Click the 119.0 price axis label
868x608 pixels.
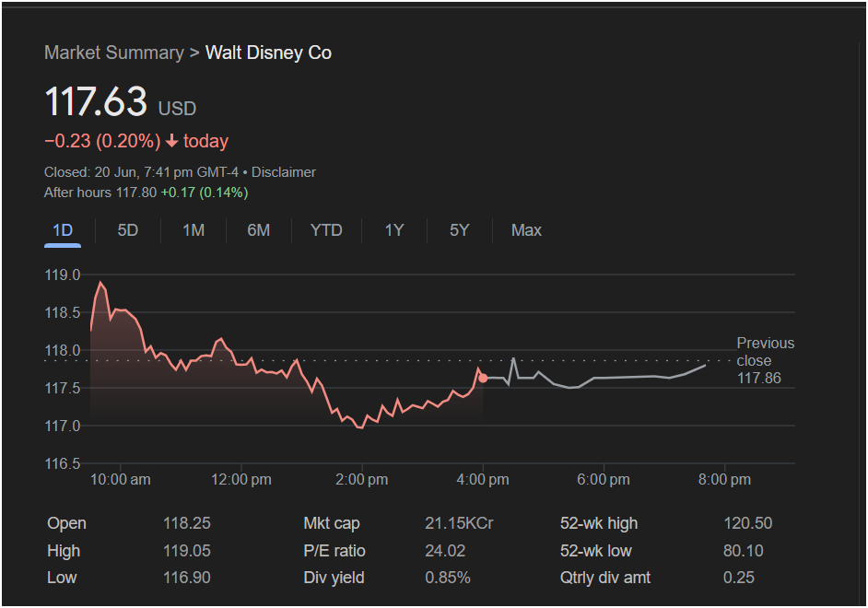pyautogui.click(x=63, y=275)
